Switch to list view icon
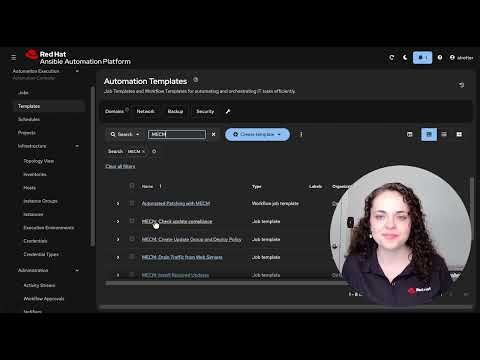 [444, 134]
